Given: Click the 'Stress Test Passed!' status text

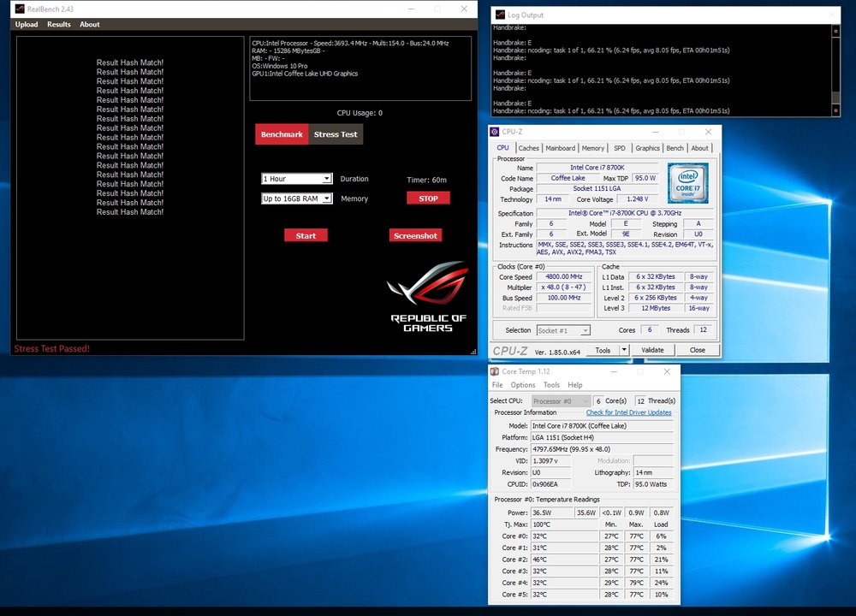Looking at the screenshot, I should click(x=52, y=349).
